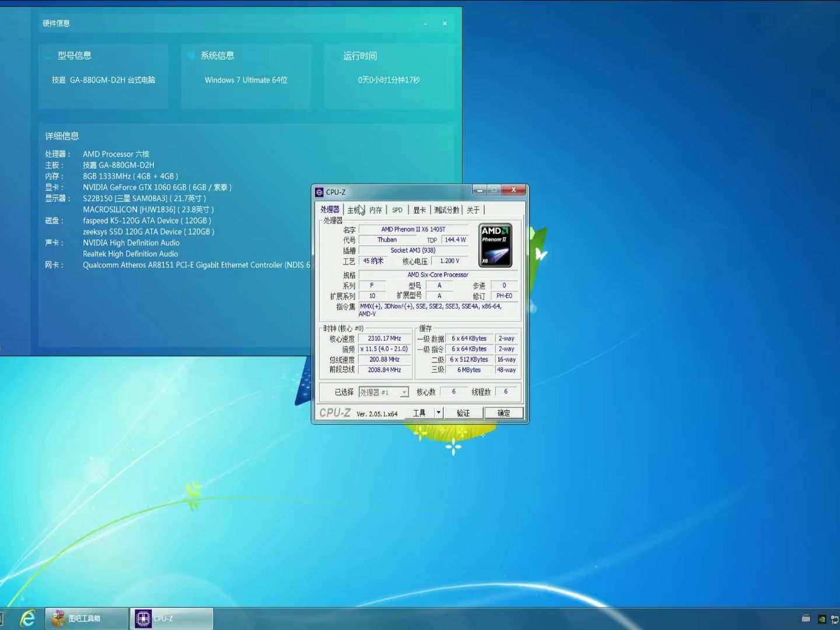The width and height of the screenshot is (840, 630).
Task: Open NVIDIA icon in system tray
Action: [x=821, y=619]
